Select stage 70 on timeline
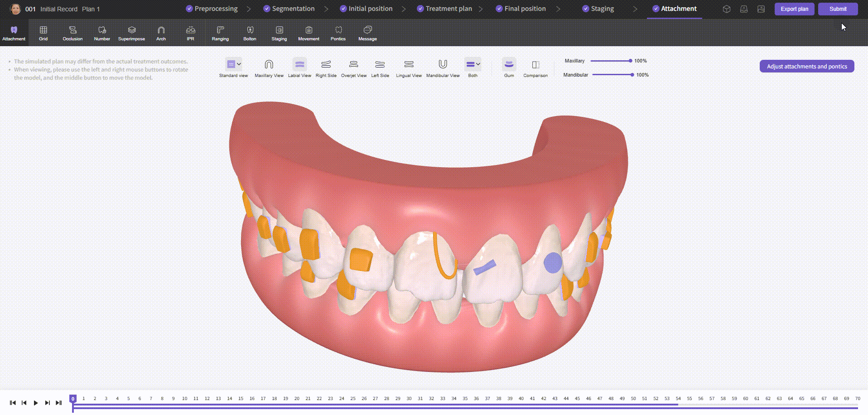 pos(858,399)
